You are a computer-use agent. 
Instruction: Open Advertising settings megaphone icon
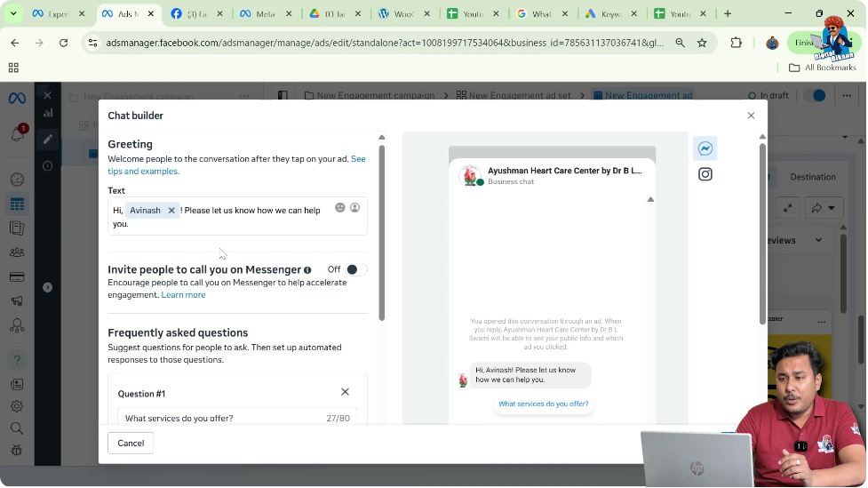coord(17,300)
